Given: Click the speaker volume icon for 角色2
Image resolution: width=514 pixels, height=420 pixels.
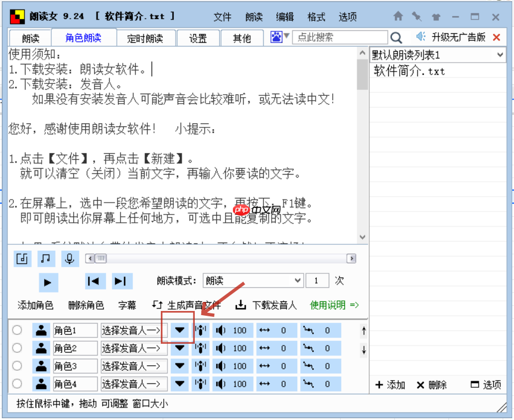Looking at the screenshot, I should pos(220,347).
